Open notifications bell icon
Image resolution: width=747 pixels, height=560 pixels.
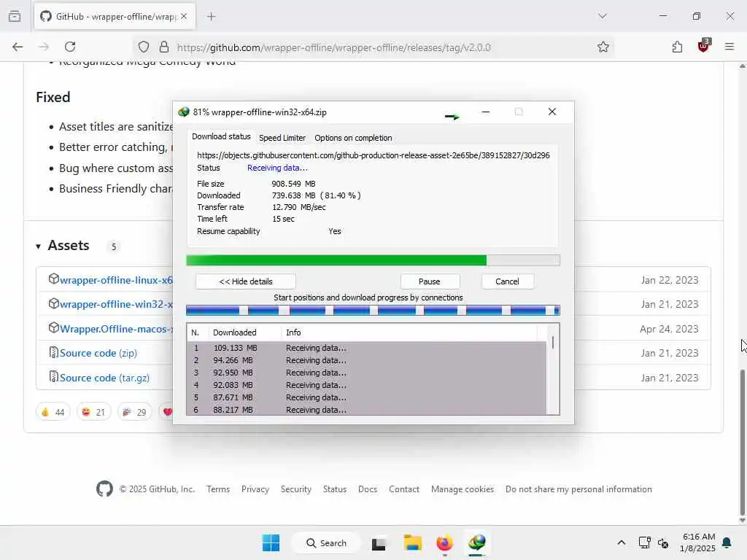pyautogui.click(x=727, y=542)
